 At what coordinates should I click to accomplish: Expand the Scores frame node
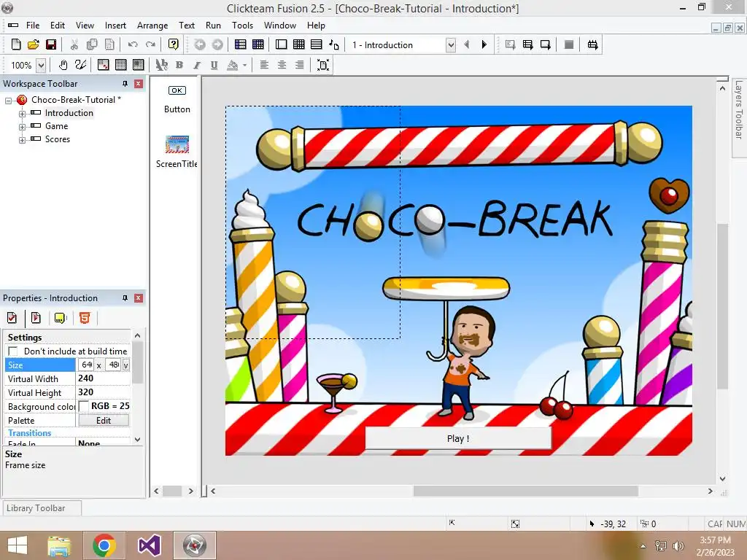(22, 140)
